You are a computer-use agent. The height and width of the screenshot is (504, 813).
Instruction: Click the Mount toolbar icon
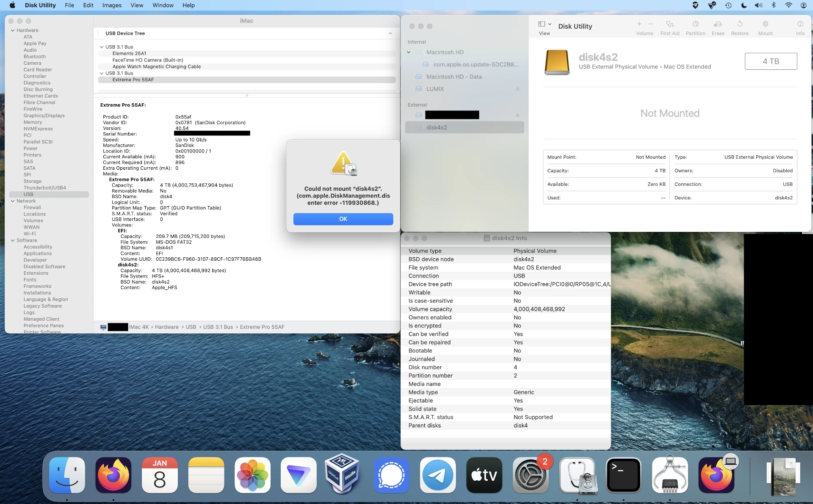pos(765,24)
